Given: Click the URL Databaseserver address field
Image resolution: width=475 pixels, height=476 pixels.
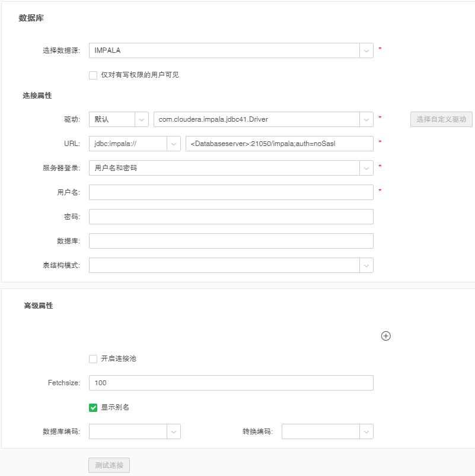Looking at the screenshot, I should (279, 144).
